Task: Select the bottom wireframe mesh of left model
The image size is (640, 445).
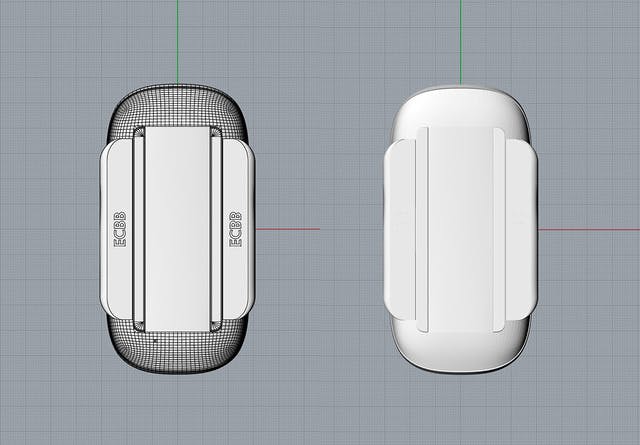Action: click(x=178, y=352)
